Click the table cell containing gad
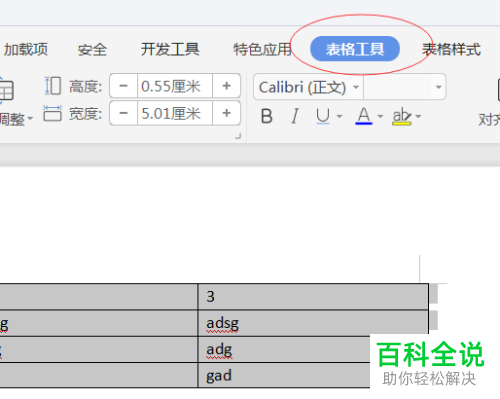This screenshot has width=500, height=399. 284,375
